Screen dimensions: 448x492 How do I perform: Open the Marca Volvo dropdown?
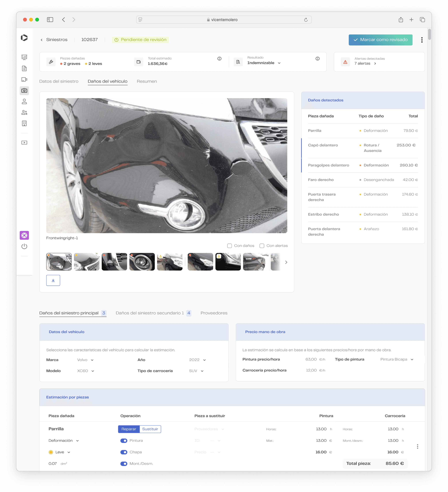[x=85, y=360]
